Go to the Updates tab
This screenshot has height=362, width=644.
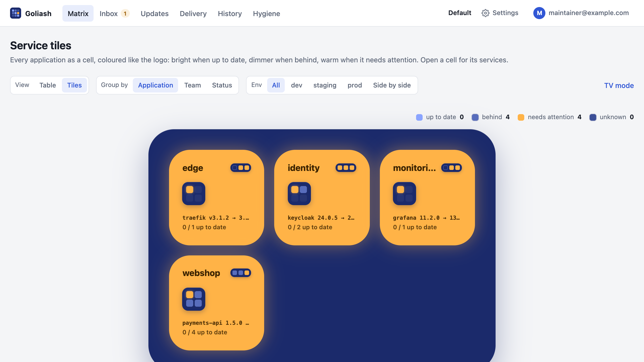pyautogui.click(x=154, y=14)
